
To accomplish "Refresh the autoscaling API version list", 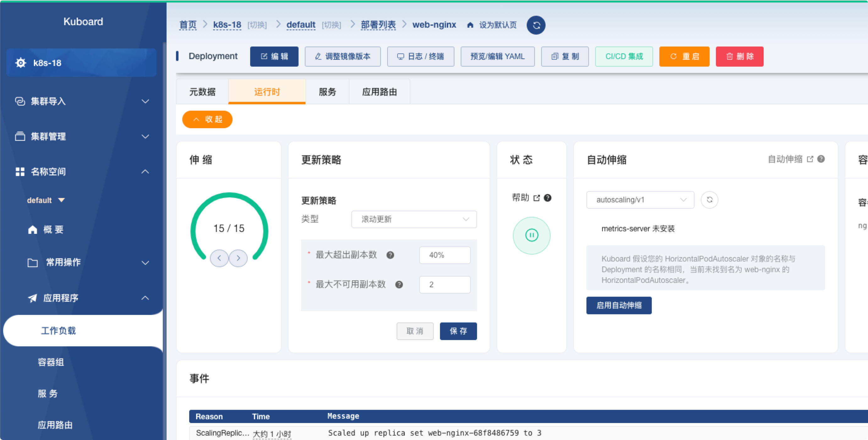I will pyautogui.click(x=709, y=200).
